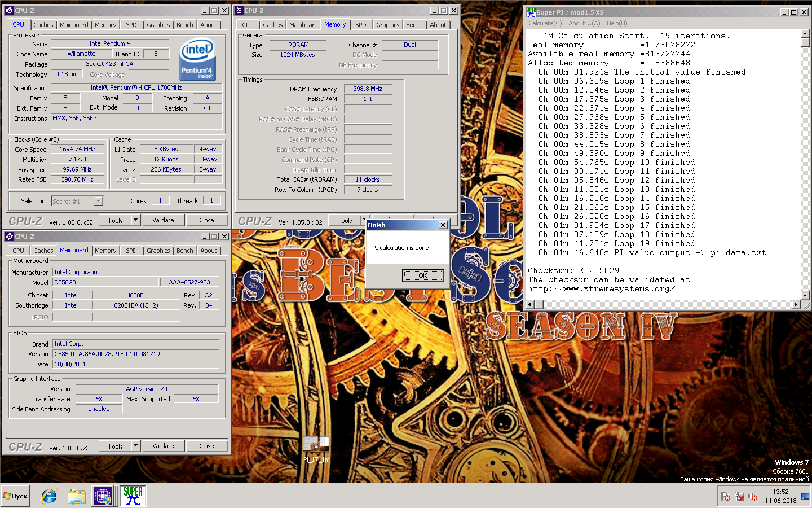The height and width of the screenshot is (508, 812).
Task: Click the Intel Pentium 4 logo in CPU-Z
Action: (197, 59)
